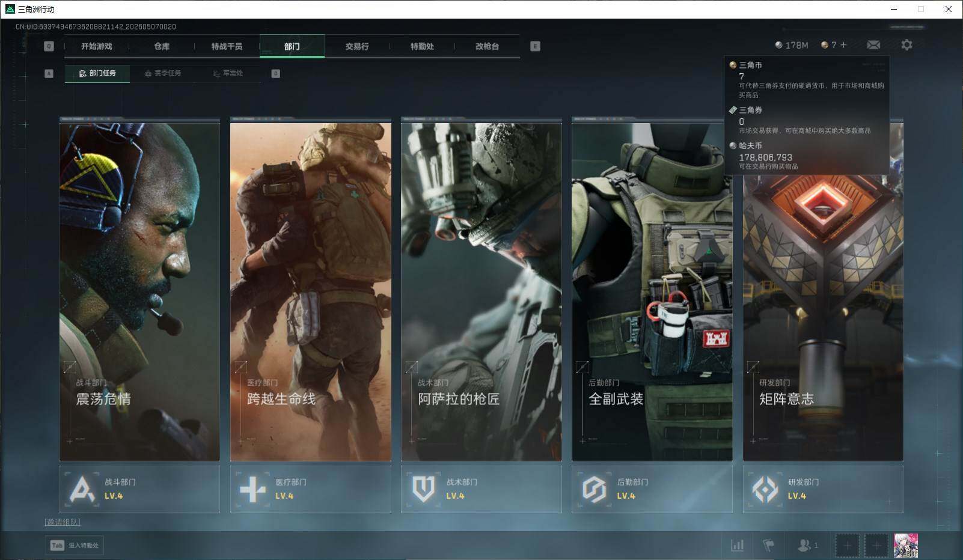
Task: Click the plus icon to add 三角币
Action: pyautogui.click(x=843, y=45)
